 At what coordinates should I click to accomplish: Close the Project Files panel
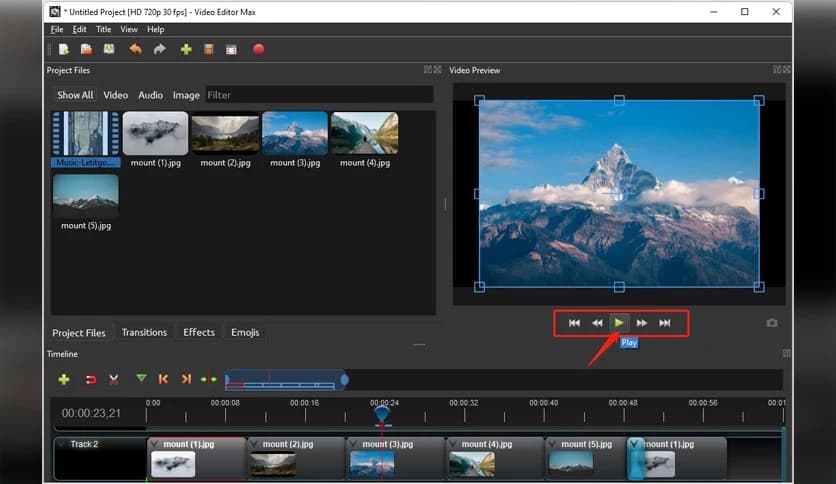coord(438,70)
